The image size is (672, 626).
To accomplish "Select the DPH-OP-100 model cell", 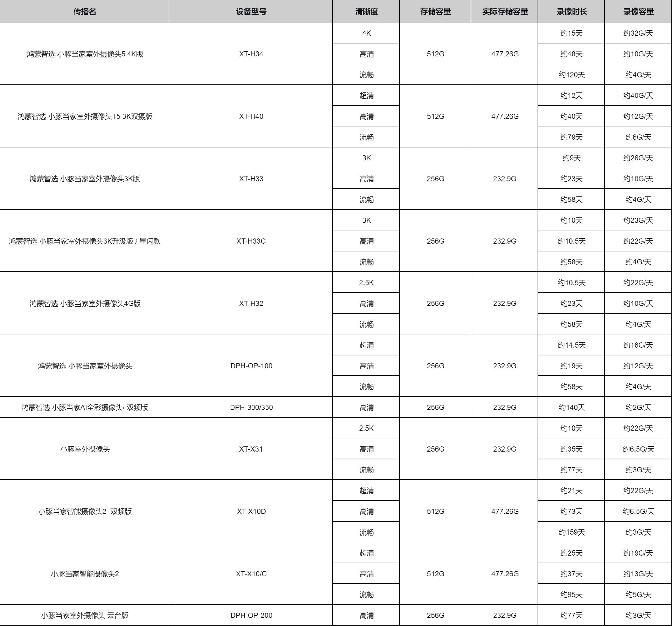I will tap(251, 366).
